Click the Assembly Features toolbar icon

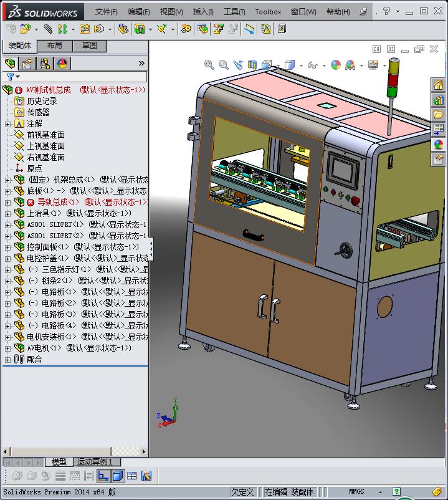[140, 29]
